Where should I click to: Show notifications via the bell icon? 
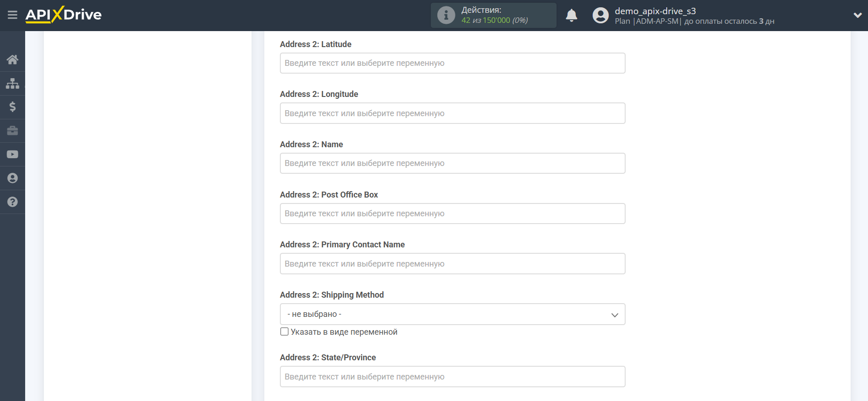571,16
